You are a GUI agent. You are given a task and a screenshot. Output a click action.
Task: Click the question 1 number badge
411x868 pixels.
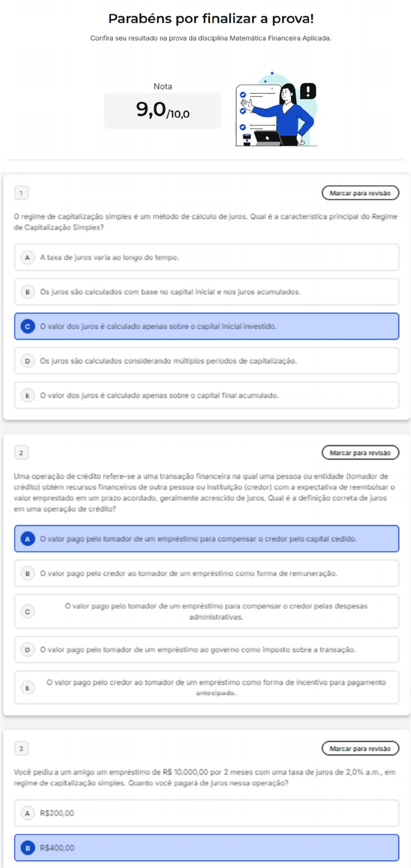click(21, 193)
